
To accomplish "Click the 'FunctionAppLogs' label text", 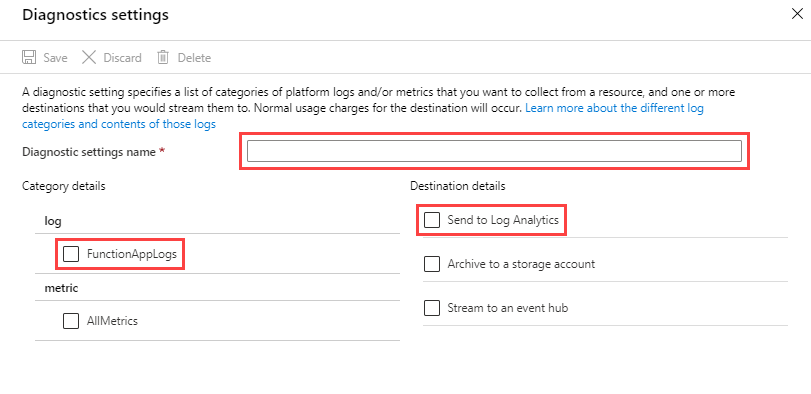I will pos(132,254).
